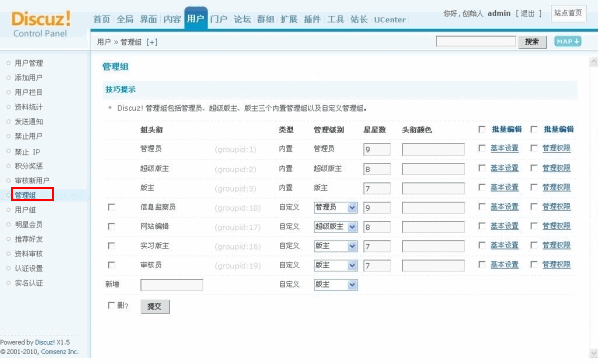Click the [+] link in breadcrumb

coord(152,42)
